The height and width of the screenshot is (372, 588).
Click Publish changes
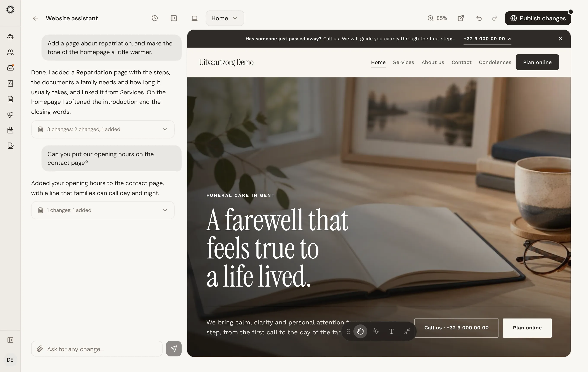coord(538,18)
